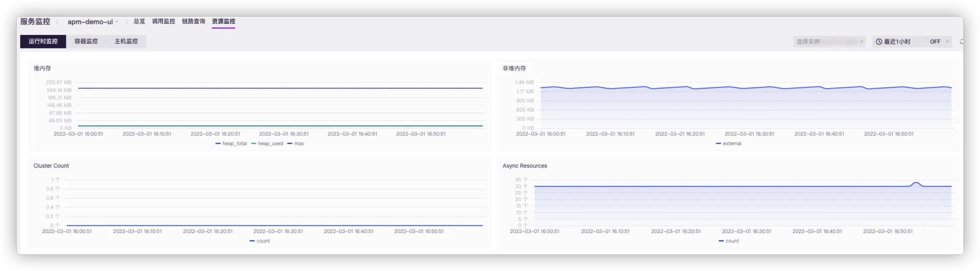Switch to 容器监控 view

(x=86, y=41)
